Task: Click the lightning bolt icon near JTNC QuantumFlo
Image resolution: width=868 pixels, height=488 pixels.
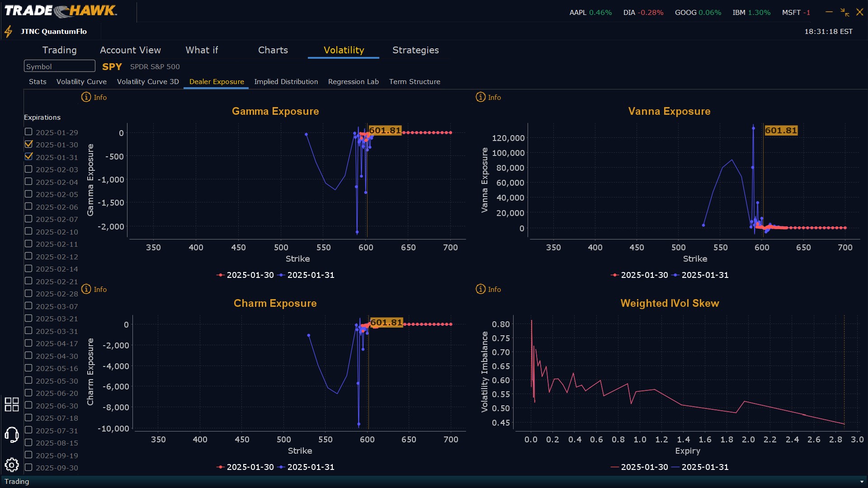Action: [8, 32]
